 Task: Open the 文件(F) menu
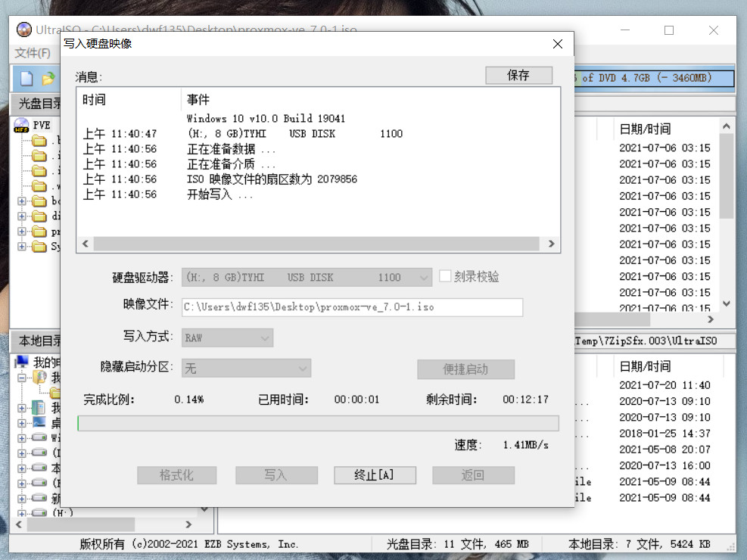pos(33,53)
